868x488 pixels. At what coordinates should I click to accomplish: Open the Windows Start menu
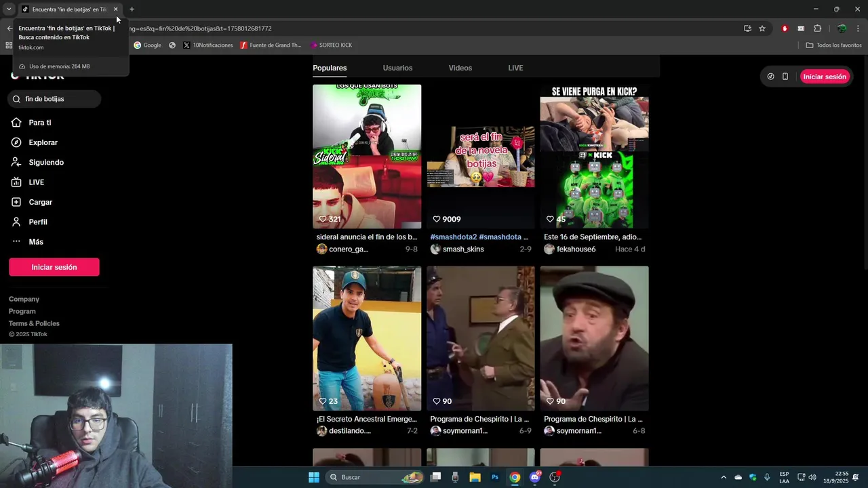pyautogui.click(x=314, y=477)
